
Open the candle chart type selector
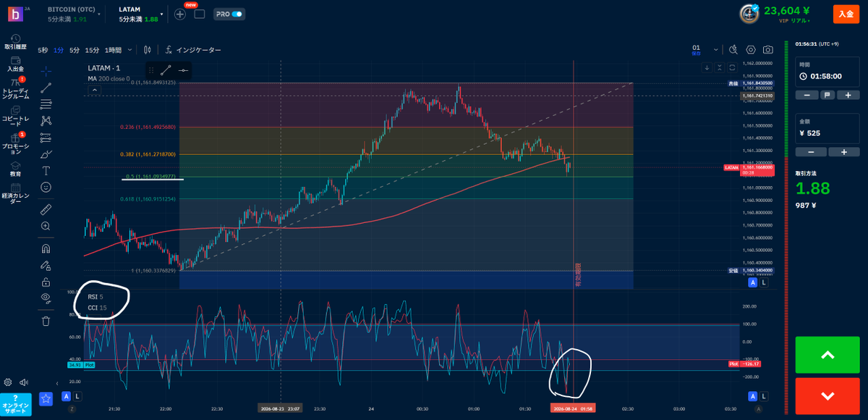pyautogui.click(x=148, y=50)
